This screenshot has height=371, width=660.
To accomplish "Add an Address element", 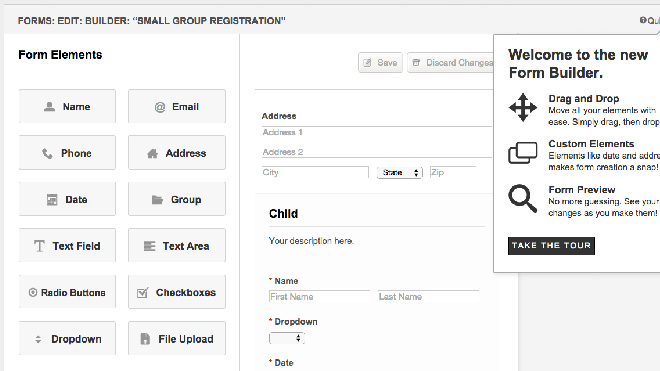I will [177, 152].
